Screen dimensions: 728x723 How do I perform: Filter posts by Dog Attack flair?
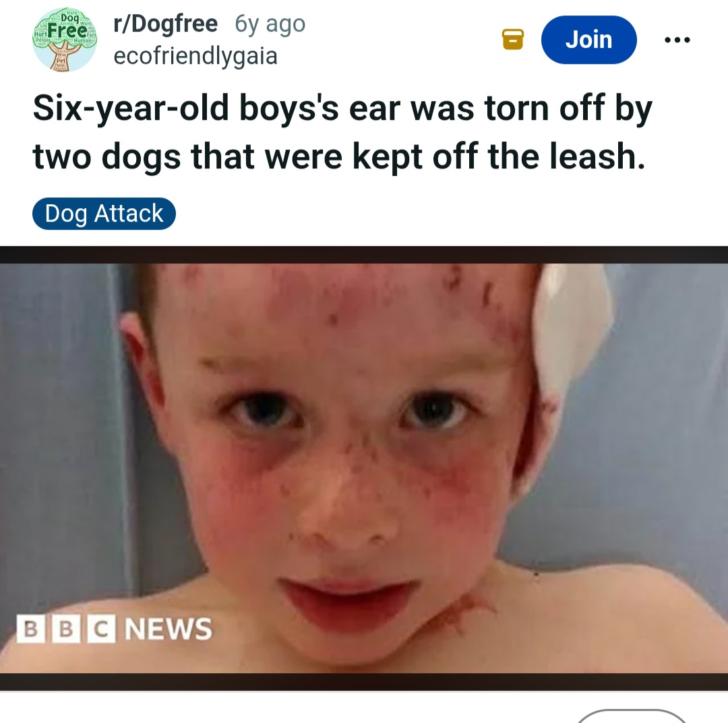click(104, 214)
